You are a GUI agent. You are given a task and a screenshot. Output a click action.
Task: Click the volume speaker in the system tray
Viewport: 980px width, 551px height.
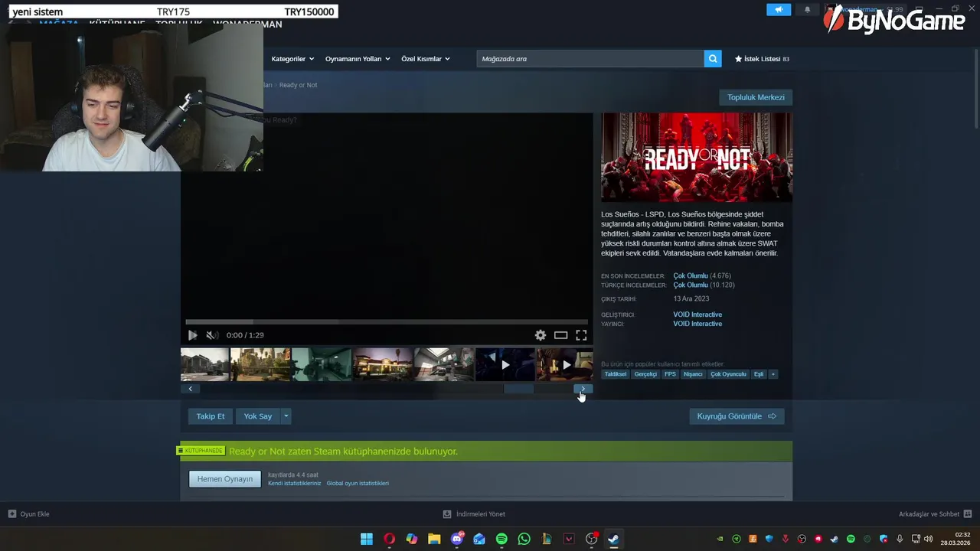tap(929, 539)
